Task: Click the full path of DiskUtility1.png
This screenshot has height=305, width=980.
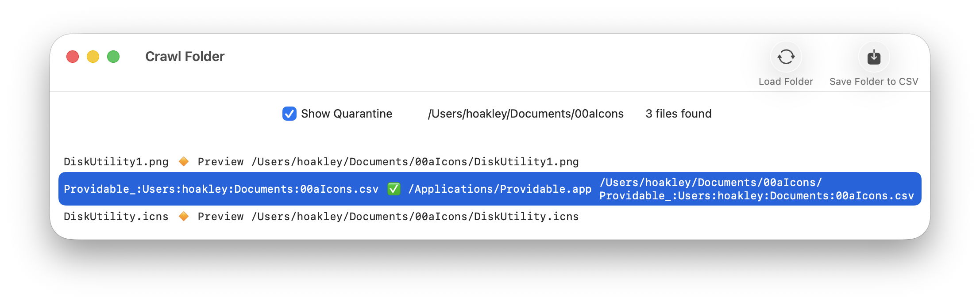Action: pos(415,162)
